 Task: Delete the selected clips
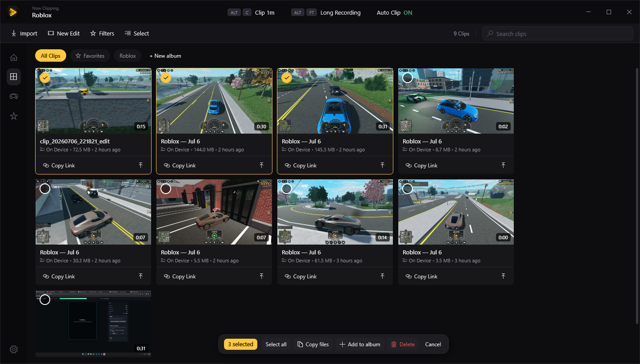403,344
